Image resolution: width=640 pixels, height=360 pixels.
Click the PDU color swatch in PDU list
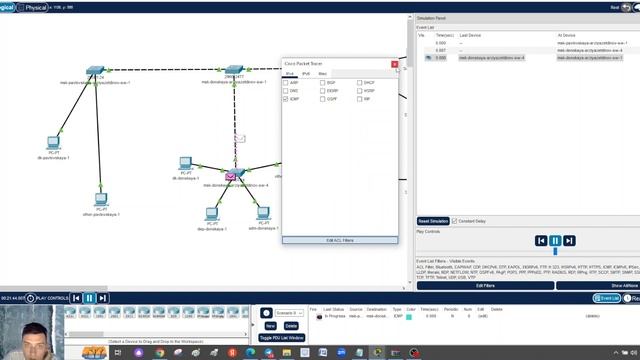pyautogui.click(x=409, y=316)
